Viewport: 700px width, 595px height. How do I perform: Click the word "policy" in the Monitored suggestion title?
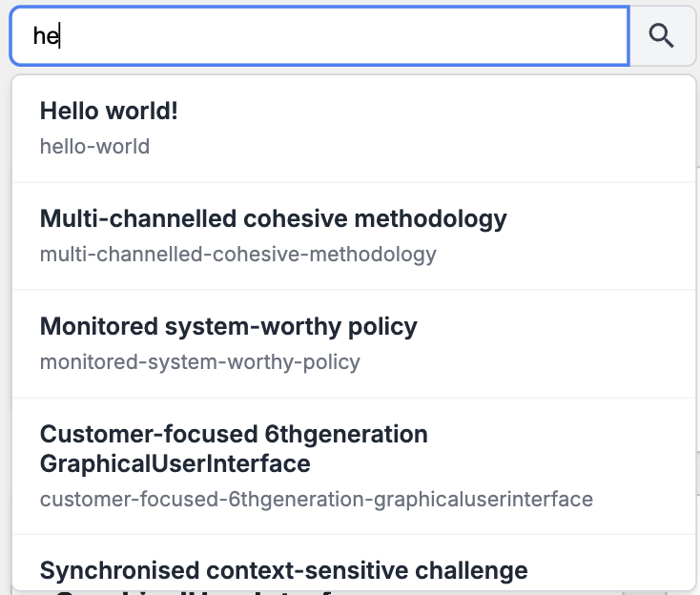(x=385, y=327)
